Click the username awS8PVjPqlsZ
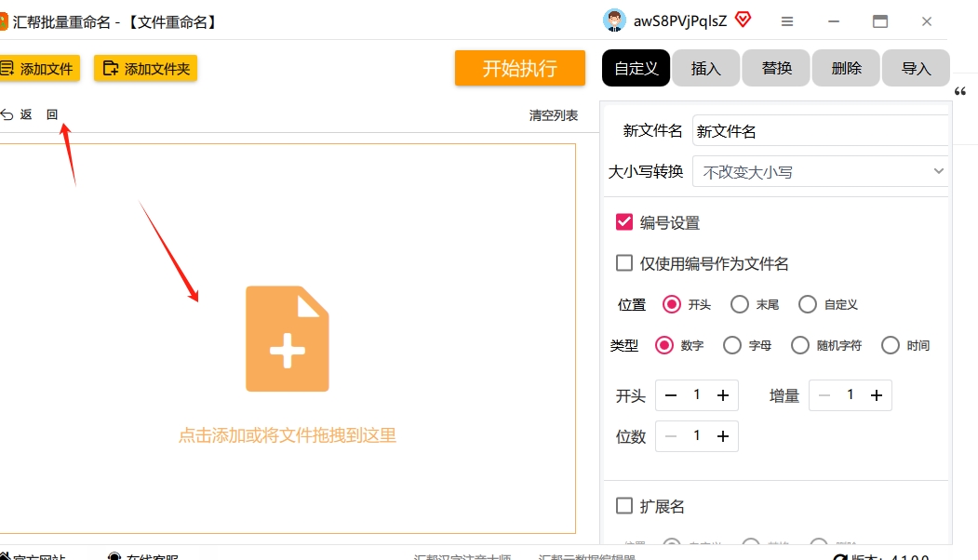Image resolution: width=978 pixels, height=560 pixels. click(x=680, y=21)
